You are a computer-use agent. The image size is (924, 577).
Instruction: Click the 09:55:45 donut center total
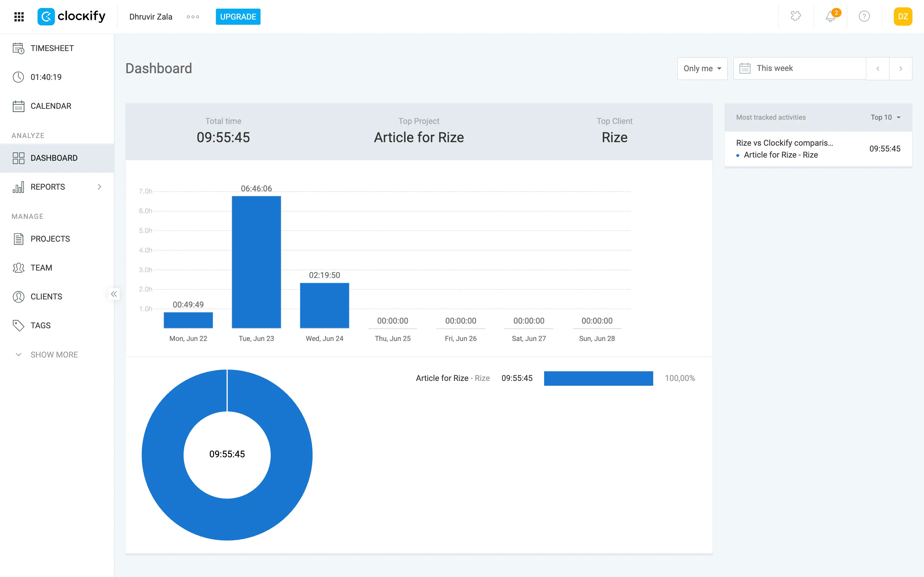point(227,454)
